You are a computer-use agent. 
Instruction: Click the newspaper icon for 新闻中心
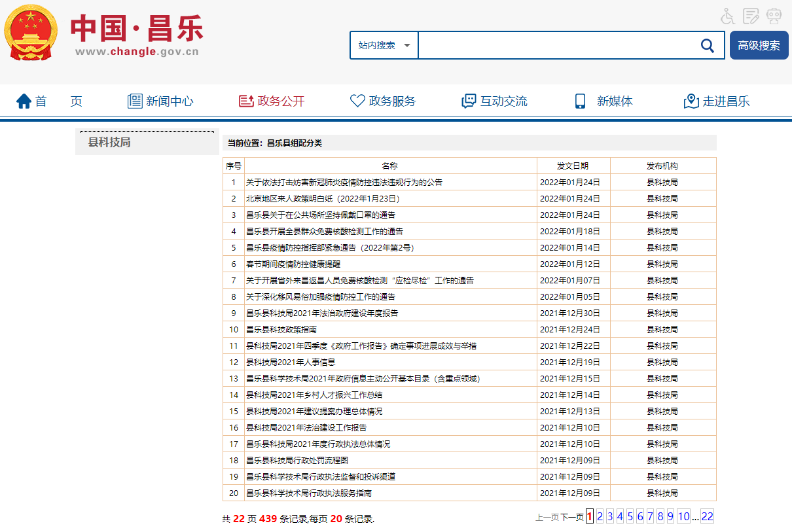tap(135, 101)
